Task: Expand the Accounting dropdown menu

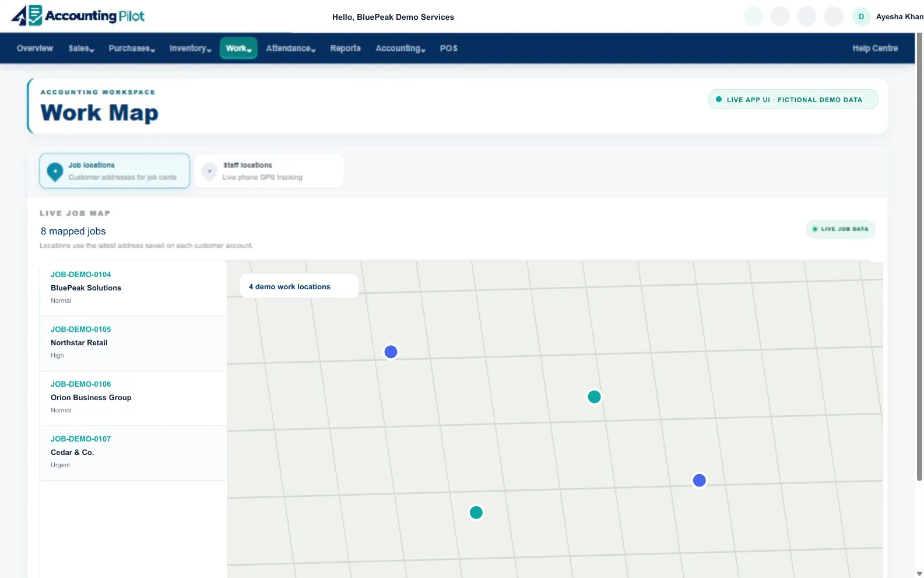Action: pyautogui.click(x=400, y=48)
